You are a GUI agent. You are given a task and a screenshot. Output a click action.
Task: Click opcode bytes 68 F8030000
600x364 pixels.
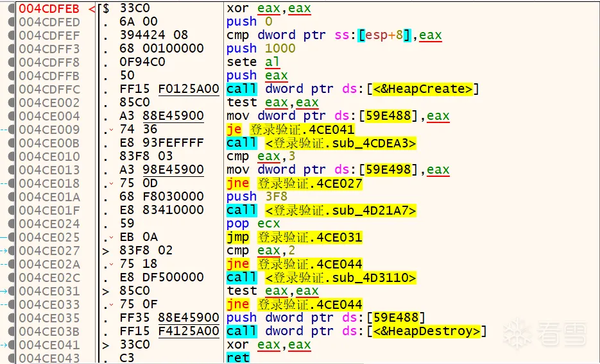[x=162, y=197]
